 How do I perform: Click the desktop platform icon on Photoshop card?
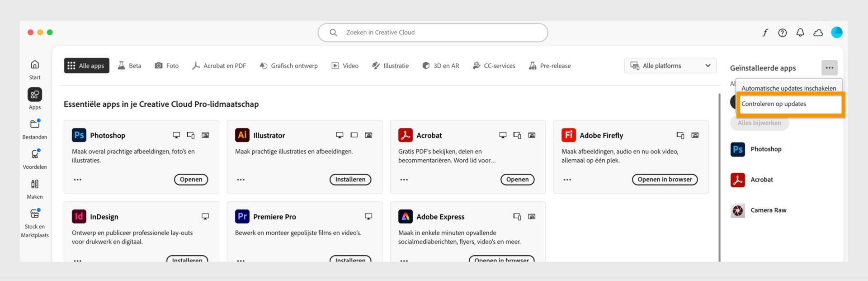click(x=176, y=135)
